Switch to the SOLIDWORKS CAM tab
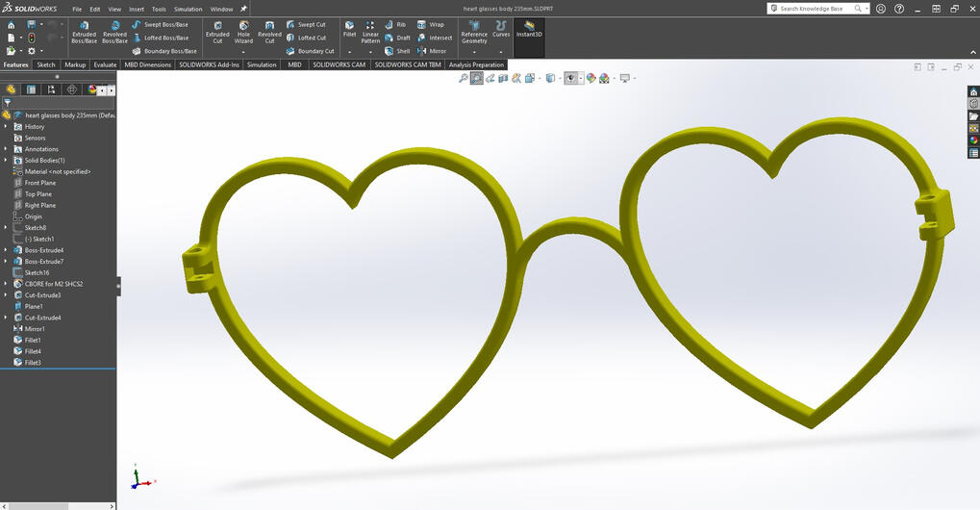This screenshot has height=510, width=980. (339, 64)
